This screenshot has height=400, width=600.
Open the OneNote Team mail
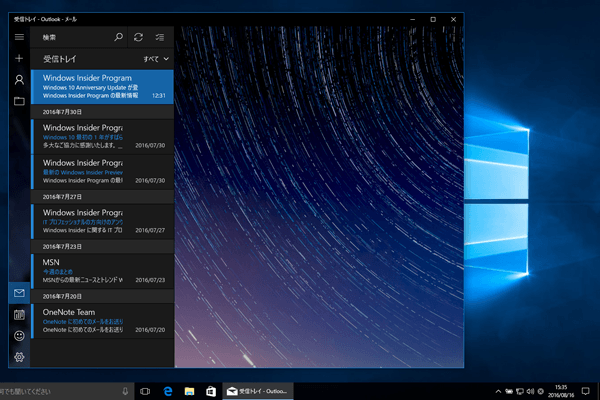pos(103,321)
